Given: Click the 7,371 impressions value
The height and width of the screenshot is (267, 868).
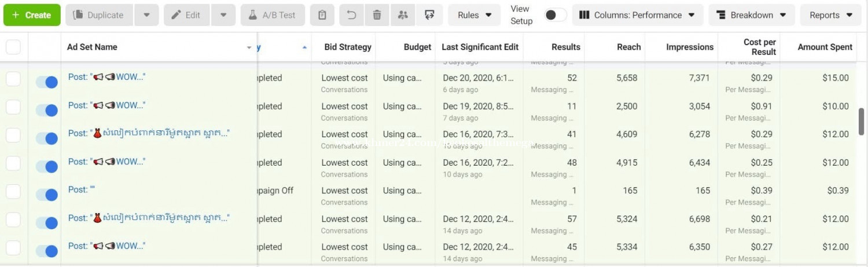Looking at the screenshot, I should 700,78.
